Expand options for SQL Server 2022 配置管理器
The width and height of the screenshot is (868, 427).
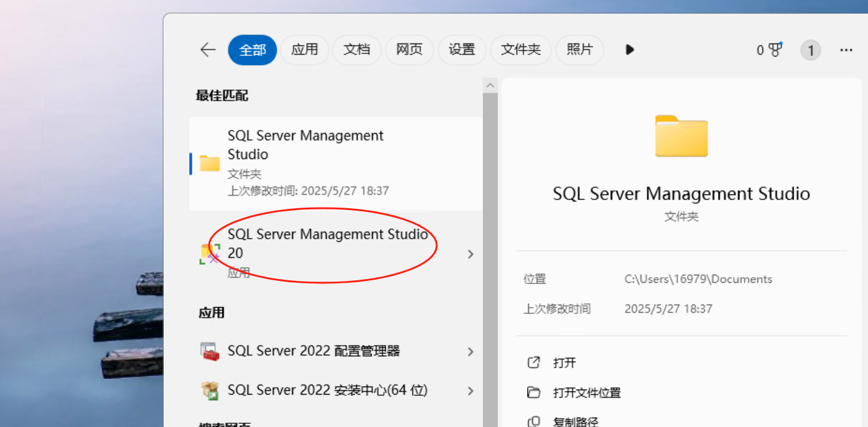[x=471, y=350]
